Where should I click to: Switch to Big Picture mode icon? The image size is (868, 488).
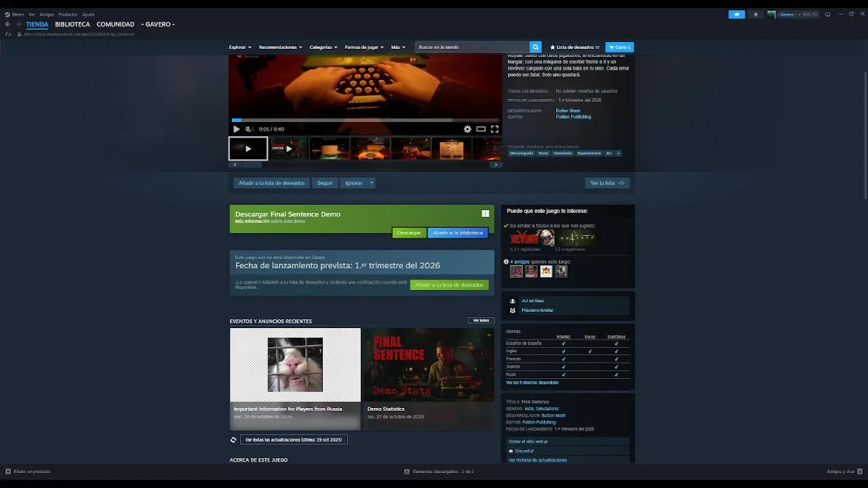[x=827, y=14]
